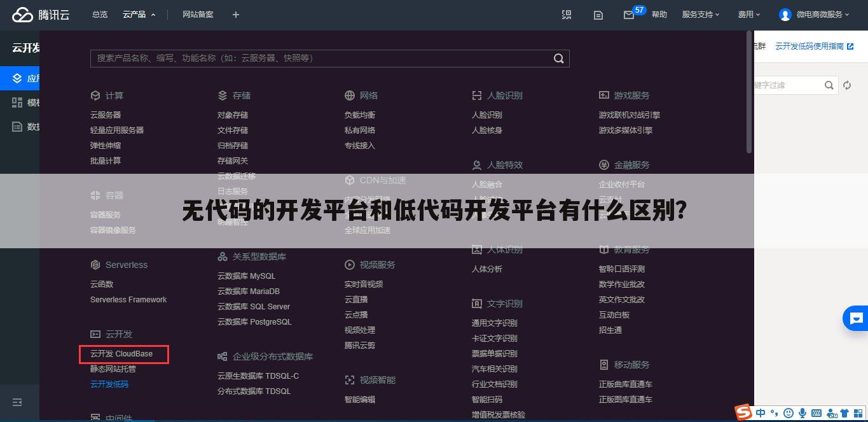Toggle the soft keyboard in the input tray
Image resolution: width=868 pixels, height=422 pixels.
coord(816,414)
